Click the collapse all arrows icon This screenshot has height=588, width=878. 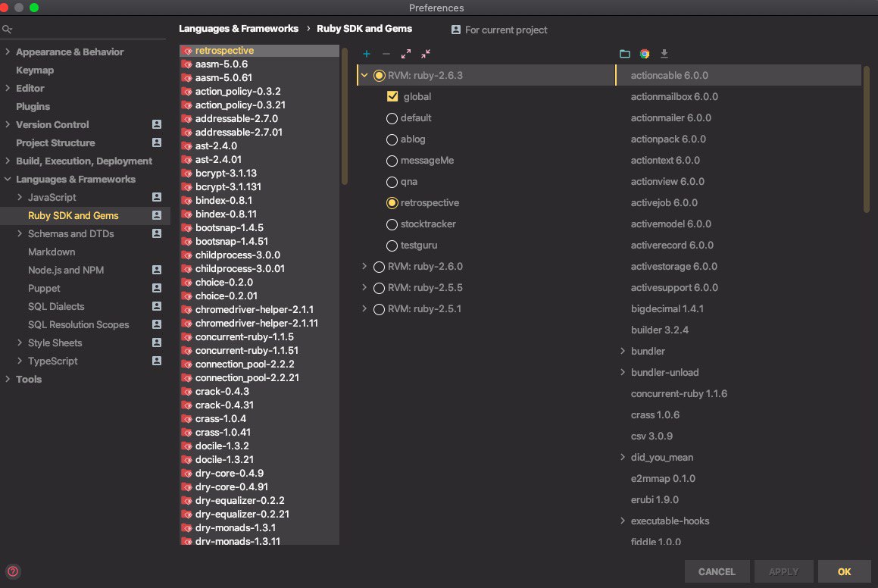(x=426, y=54)
